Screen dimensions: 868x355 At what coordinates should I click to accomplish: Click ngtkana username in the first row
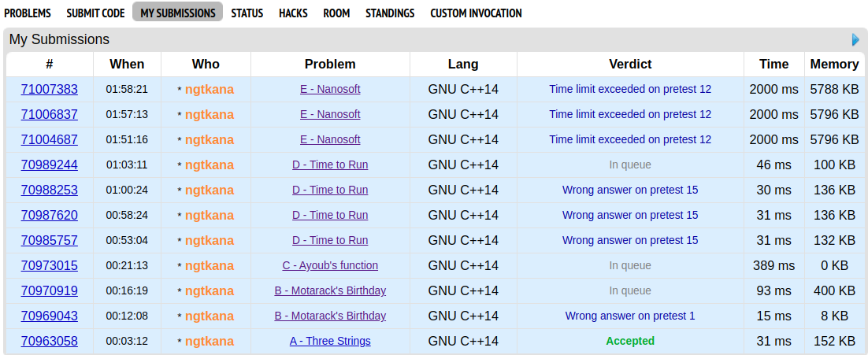tap(210, 90)
